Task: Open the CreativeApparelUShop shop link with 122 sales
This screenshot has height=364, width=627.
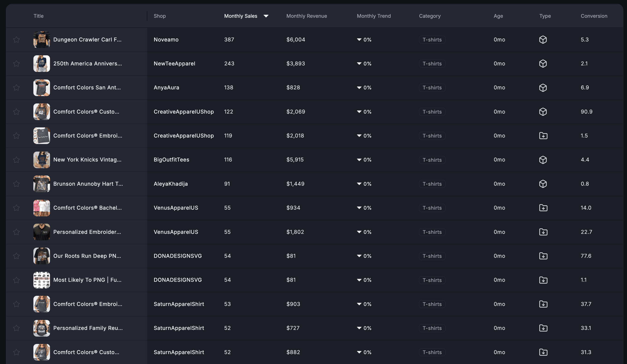Action: [184, 112]
